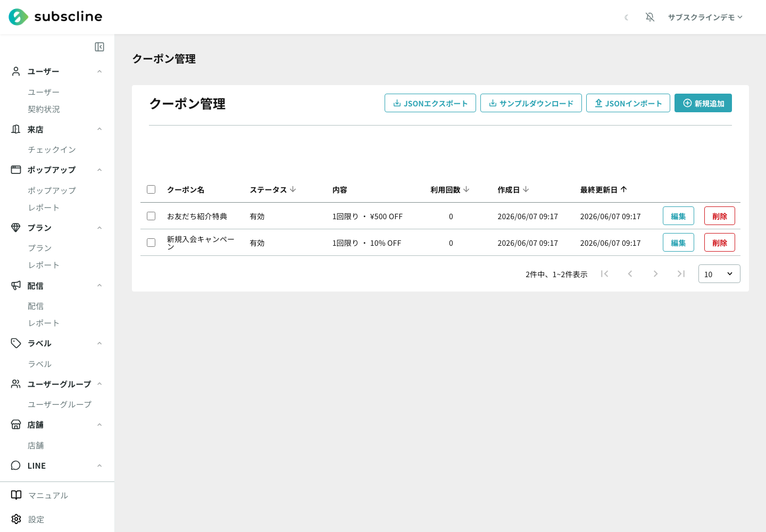Go to next page arrow
Viewport: 766px width, 532px height.
point(655,273)
